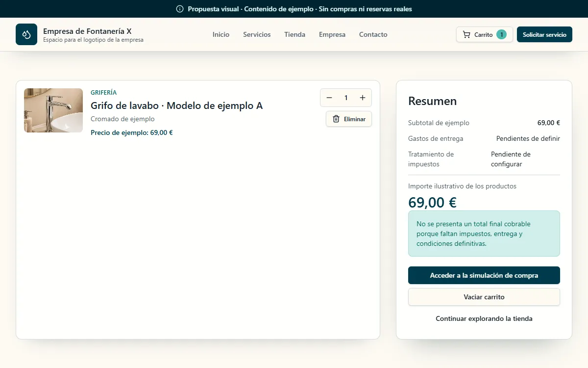This screenshot has height=368, width=588.
Task: Click the Subtotal de ejemplo label
Action: [439, 123]
